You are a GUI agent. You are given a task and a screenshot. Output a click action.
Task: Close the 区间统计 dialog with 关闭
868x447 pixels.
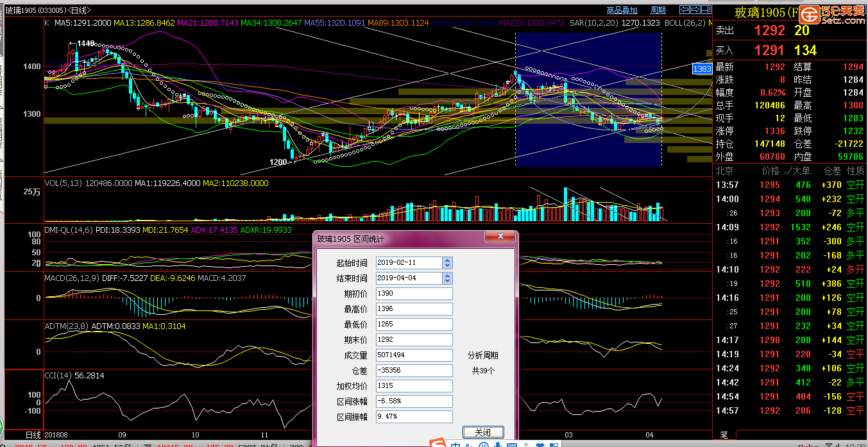click(x=483, y=432)
